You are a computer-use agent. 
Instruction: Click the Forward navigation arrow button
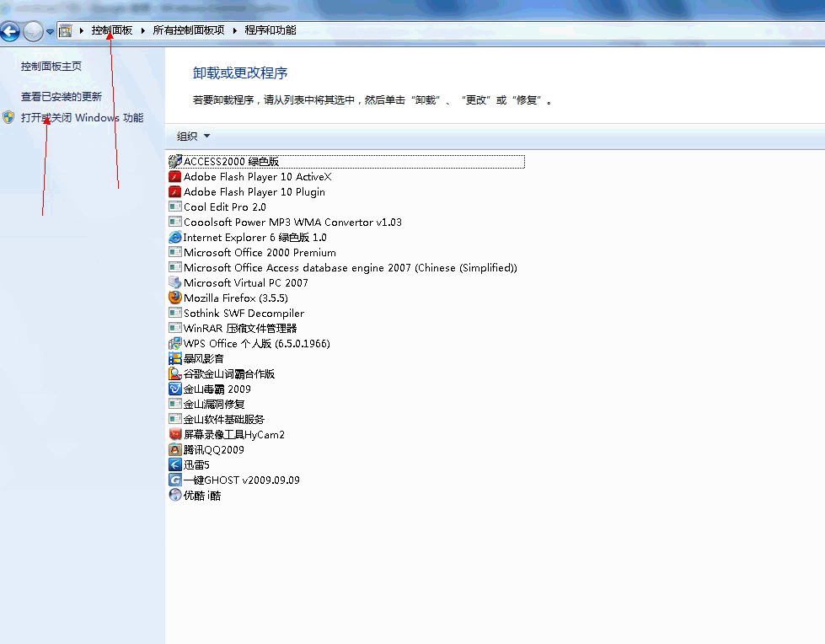(33, 31)
